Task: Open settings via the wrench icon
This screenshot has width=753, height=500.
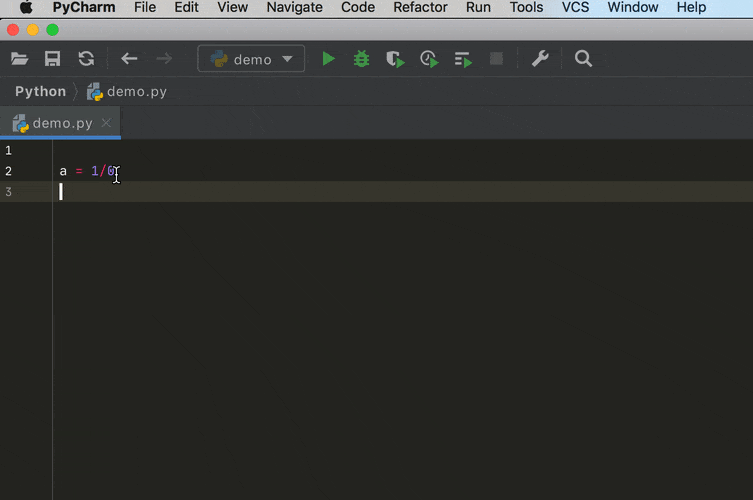Action: coord(540,59)
